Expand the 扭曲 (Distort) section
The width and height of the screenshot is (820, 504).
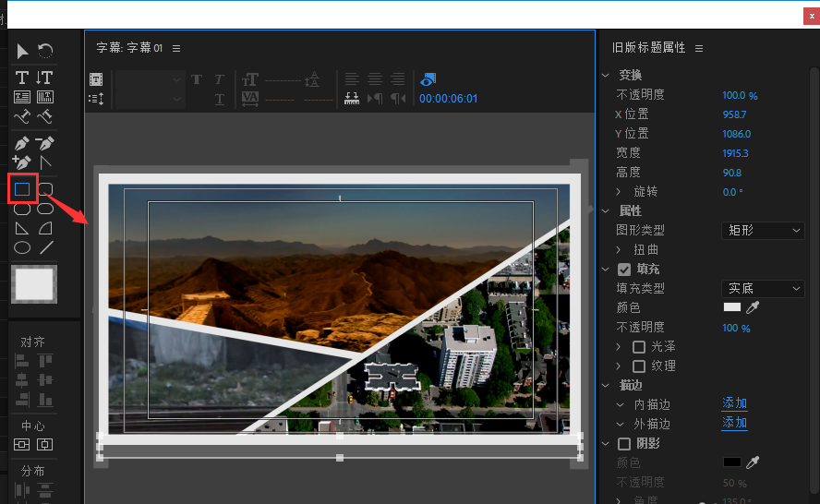click(620, 250)
